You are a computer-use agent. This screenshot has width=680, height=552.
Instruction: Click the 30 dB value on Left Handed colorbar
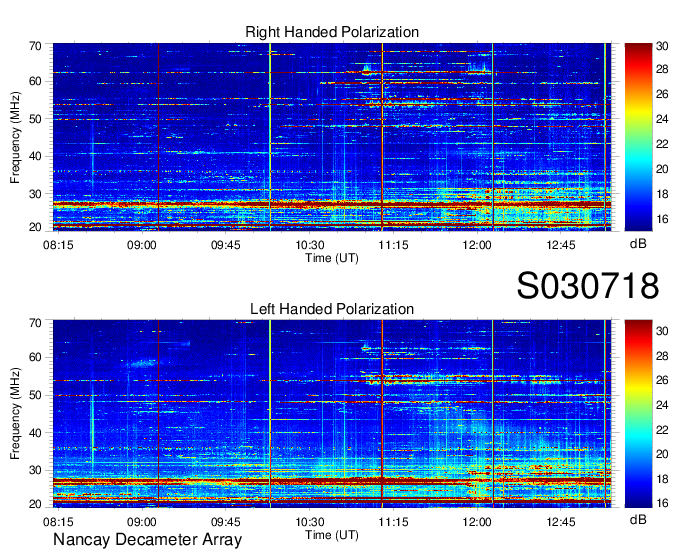pos(662,332)
